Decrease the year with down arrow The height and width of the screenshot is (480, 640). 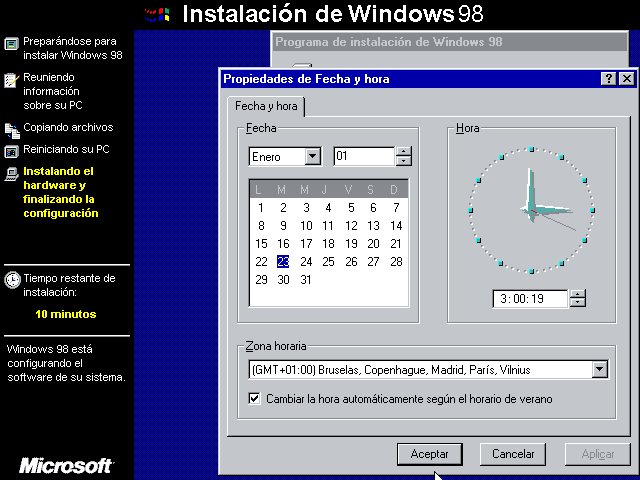coord(403,161)
